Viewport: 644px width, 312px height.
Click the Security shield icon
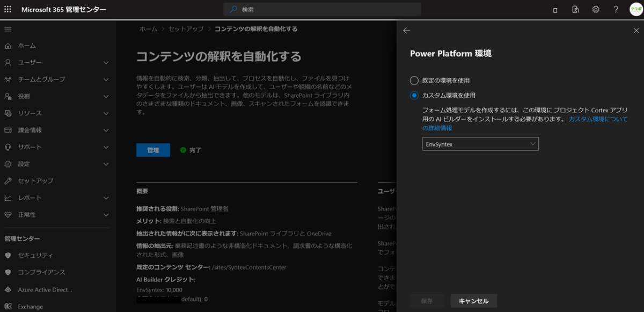tap(8, 255)
